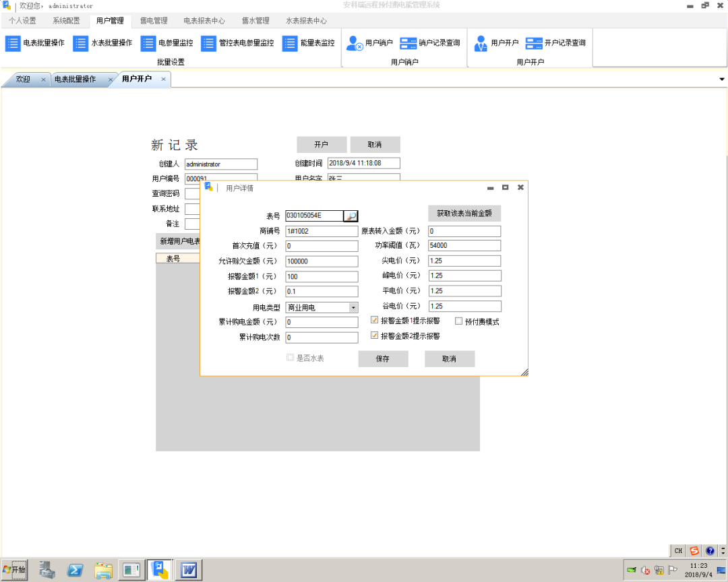Open the 用电类型 dropdown showing 商业用电
This screenshot has height=582, width=728.
coord(354,306)
